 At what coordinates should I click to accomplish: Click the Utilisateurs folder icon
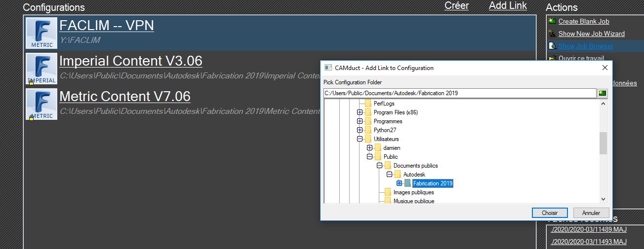[368, 139]
